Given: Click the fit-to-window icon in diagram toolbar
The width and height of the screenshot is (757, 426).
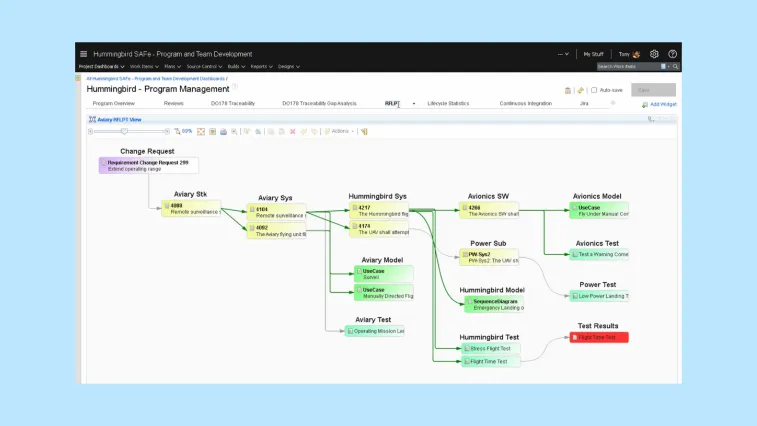Looking at the screenshot, I should [201, 131].
